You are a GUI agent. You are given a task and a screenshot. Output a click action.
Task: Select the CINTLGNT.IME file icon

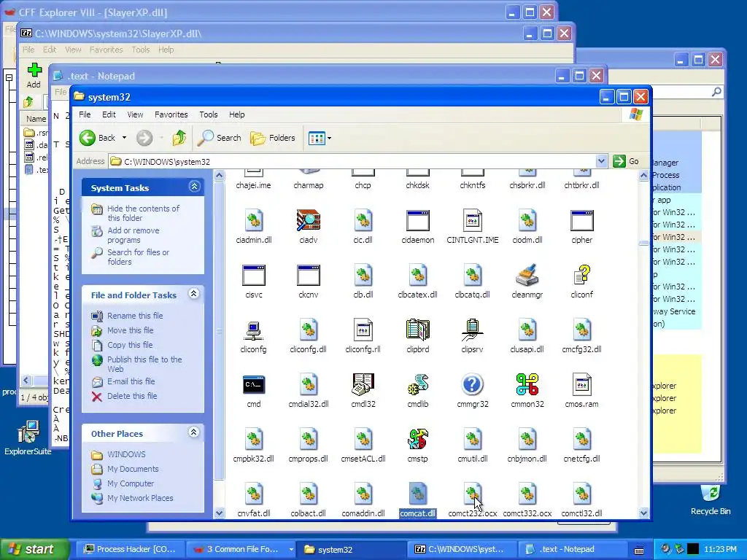coord(472,220)
